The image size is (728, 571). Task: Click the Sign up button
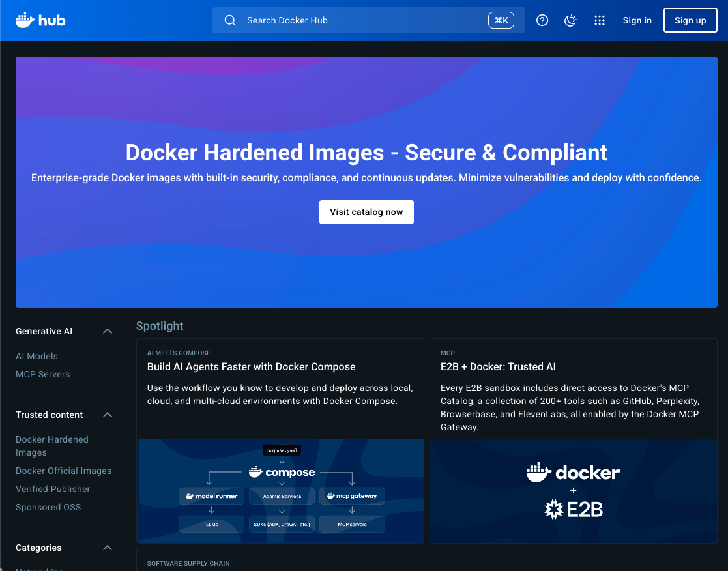[690, 20]
